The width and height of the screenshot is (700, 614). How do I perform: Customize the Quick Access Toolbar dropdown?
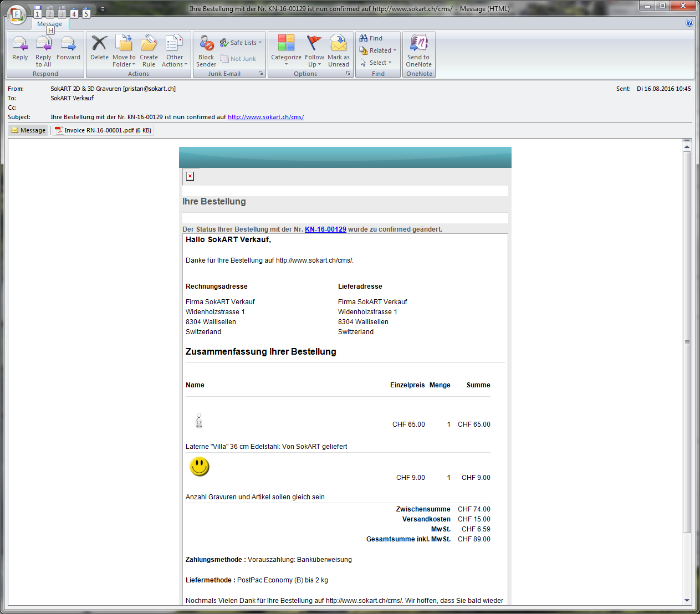pyautogui.click(x=103, y=9)
